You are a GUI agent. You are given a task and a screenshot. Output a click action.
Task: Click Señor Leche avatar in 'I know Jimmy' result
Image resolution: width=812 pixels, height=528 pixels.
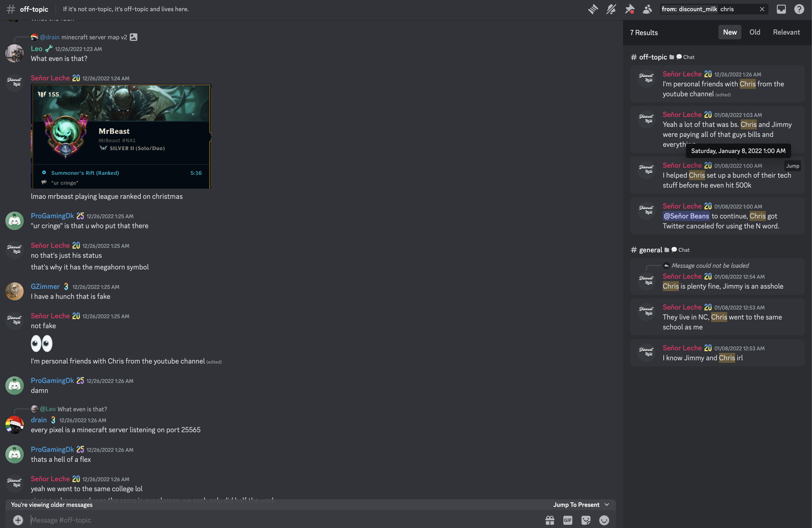coord(646,353)
